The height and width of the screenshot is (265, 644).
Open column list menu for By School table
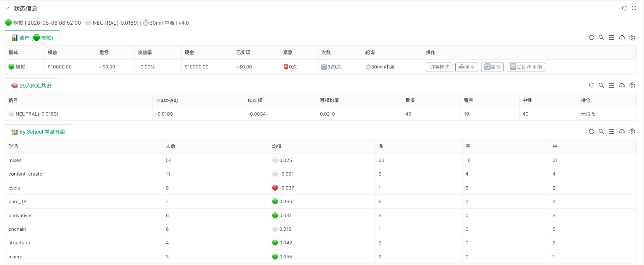pos(612,131)
